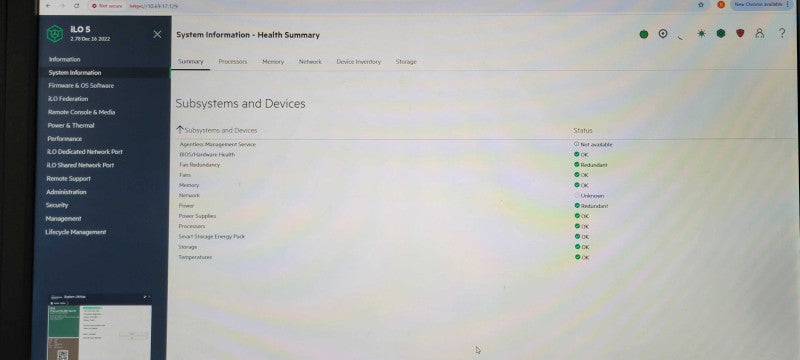Switch to the Network tab

[310, 62]
